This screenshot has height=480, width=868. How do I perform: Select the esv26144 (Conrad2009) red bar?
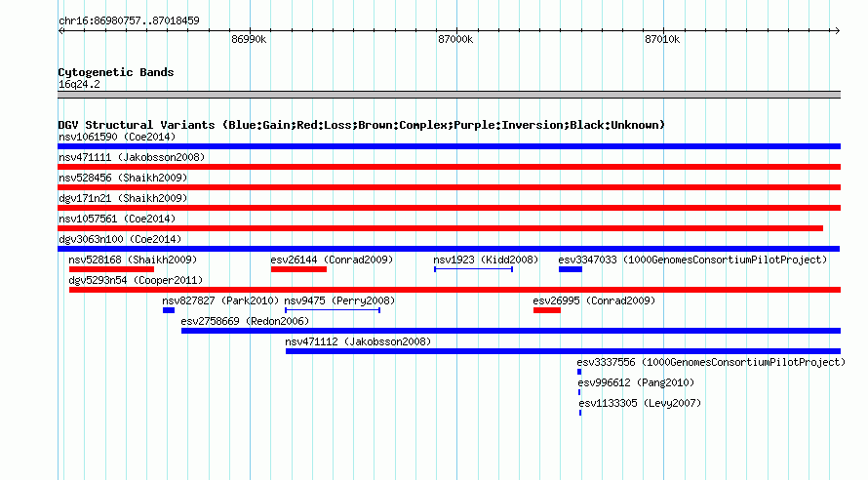coord(299,269)
